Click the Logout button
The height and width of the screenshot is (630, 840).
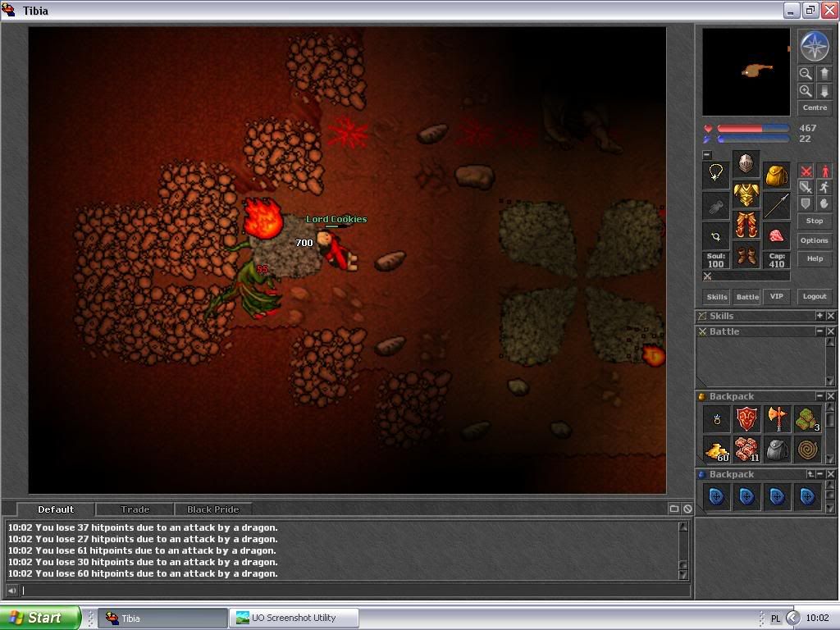click(x=815, y=296)
